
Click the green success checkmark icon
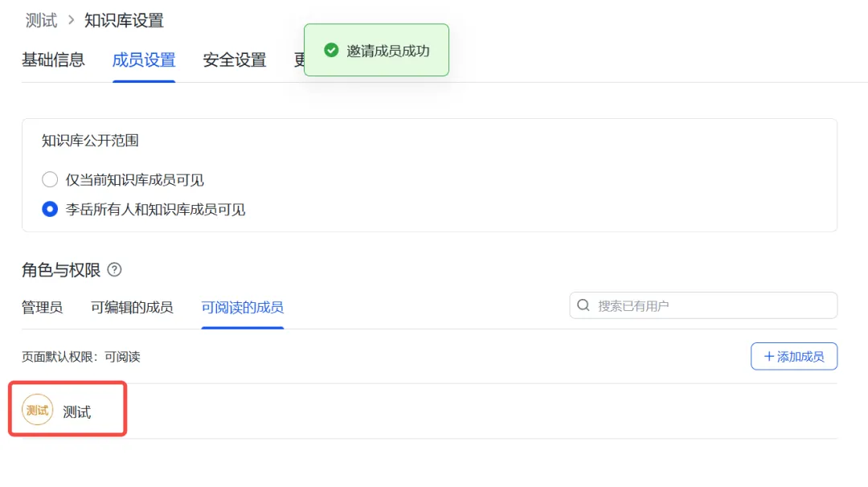(x=331, y=51)
